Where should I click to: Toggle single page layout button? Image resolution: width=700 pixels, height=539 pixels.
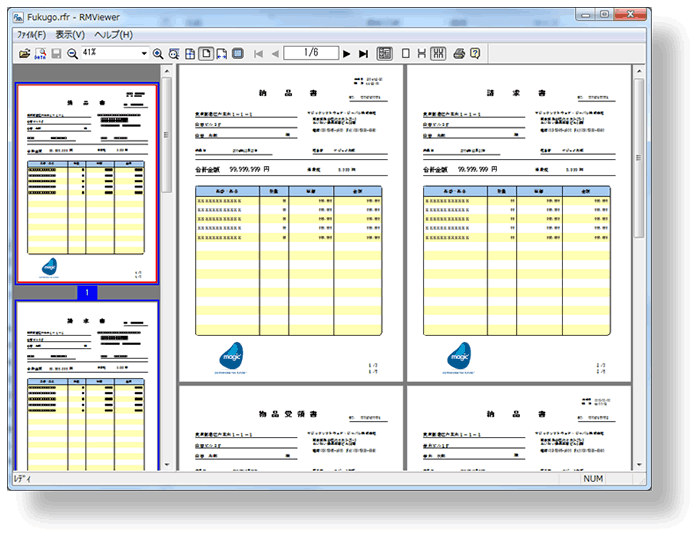(406, 53)
